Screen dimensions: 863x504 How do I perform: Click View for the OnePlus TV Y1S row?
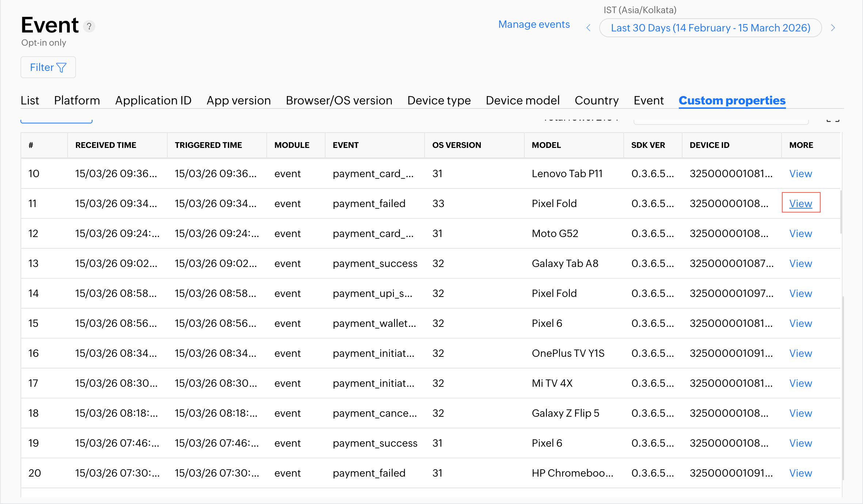click(x=801, y=353)
